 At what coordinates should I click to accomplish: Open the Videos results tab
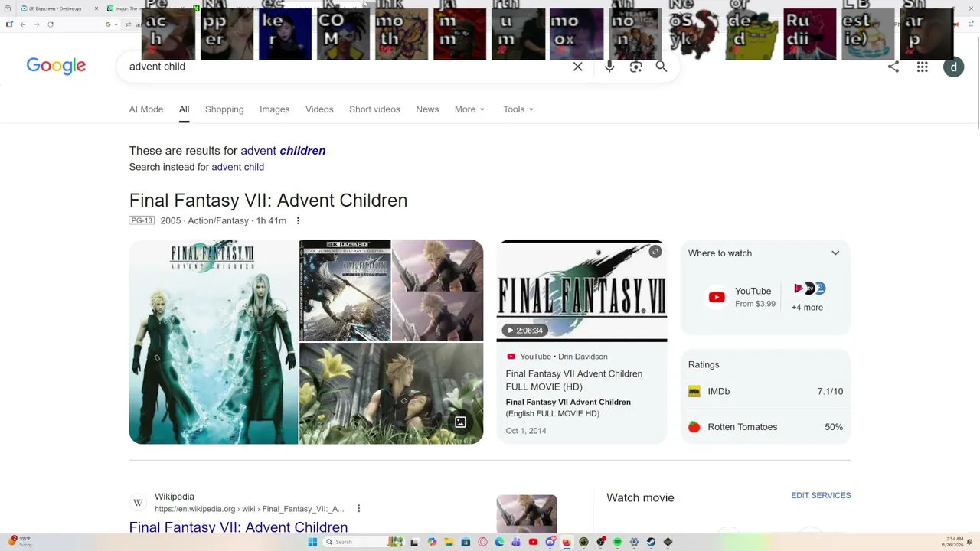point(319,109)
